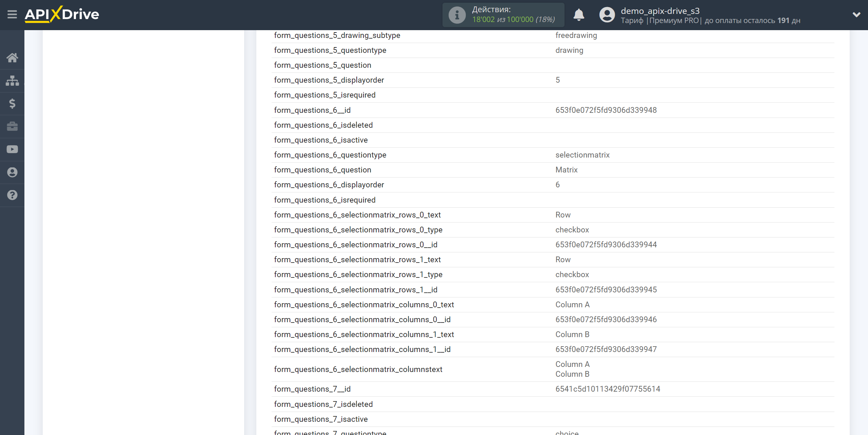
Task: Select the freedrawing value
Action: tap(576, 35)
